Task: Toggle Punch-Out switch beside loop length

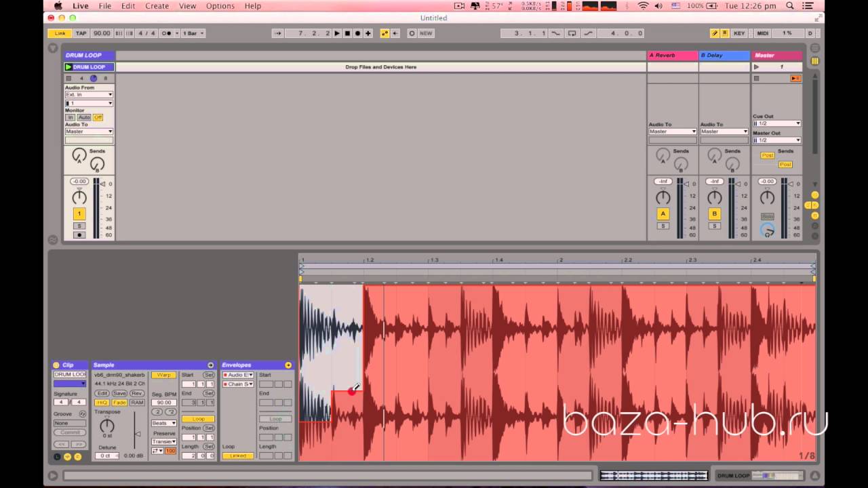Action: click(x=588, y=33)
